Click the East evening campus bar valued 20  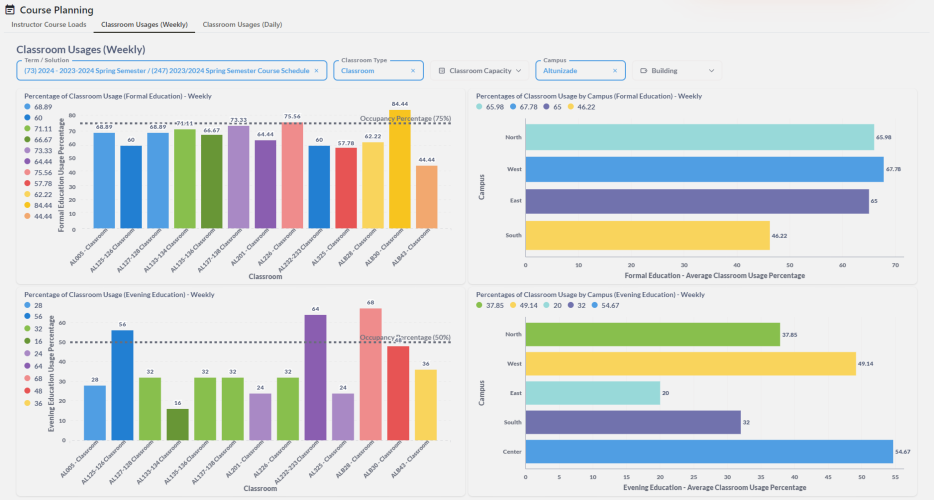593,393
